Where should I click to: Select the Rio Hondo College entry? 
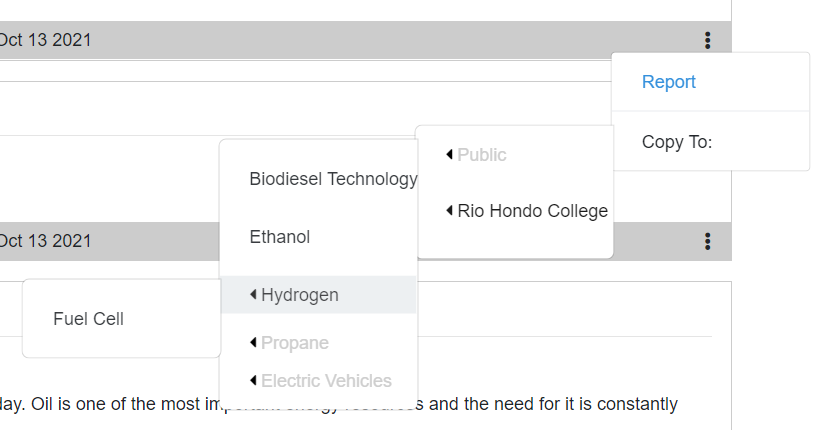(532, 211)
